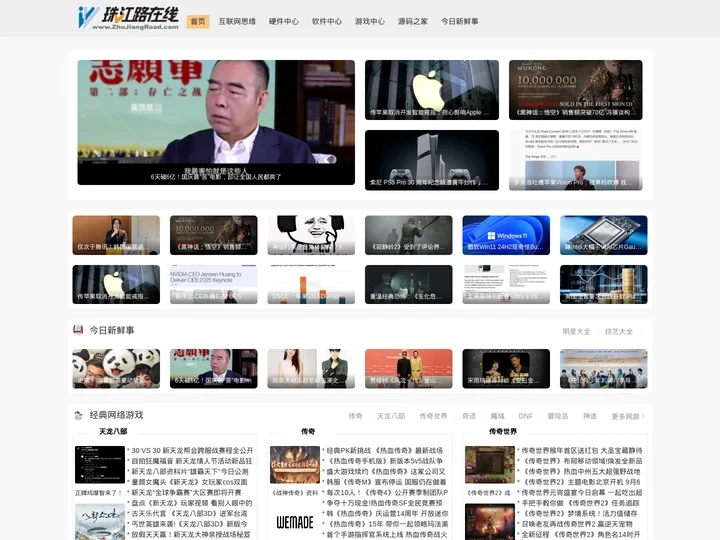Expand 更多网游 more games link

(x=628, y=416)
